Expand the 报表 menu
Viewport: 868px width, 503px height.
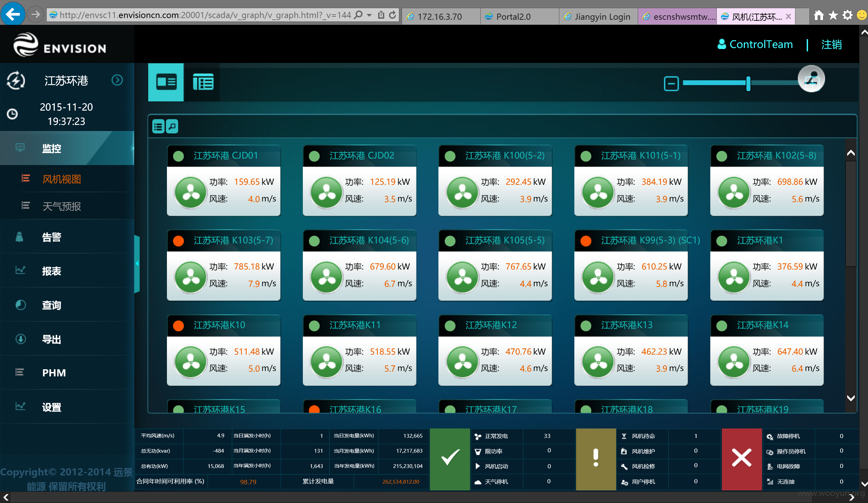(67, 271)
